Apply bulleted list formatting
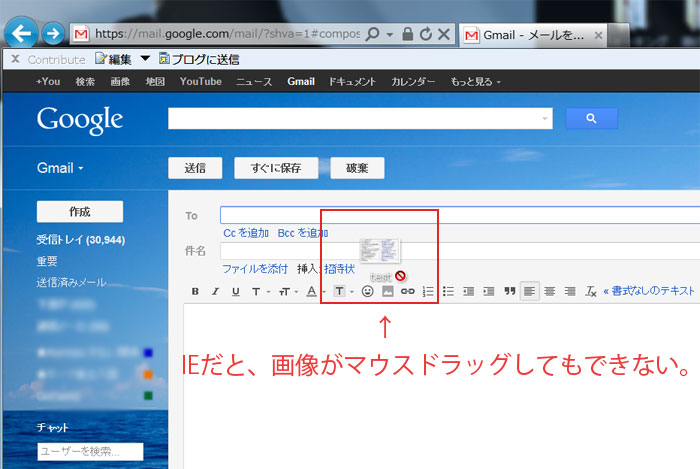The height and width of the screenshot is (469, 700). click(448, 291)
